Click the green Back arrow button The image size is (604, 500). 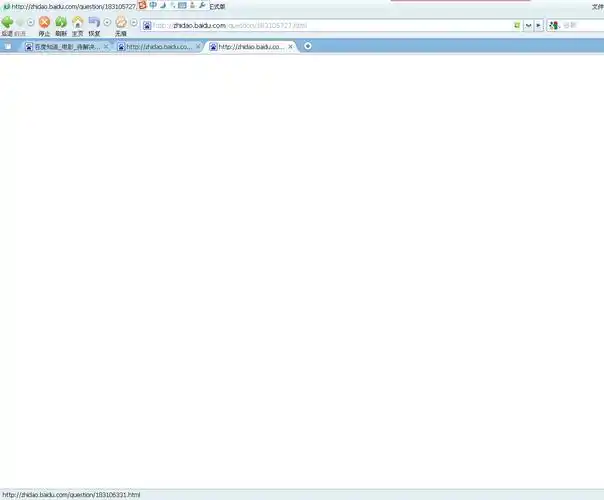pyautogui.click(x=7, y=22)
